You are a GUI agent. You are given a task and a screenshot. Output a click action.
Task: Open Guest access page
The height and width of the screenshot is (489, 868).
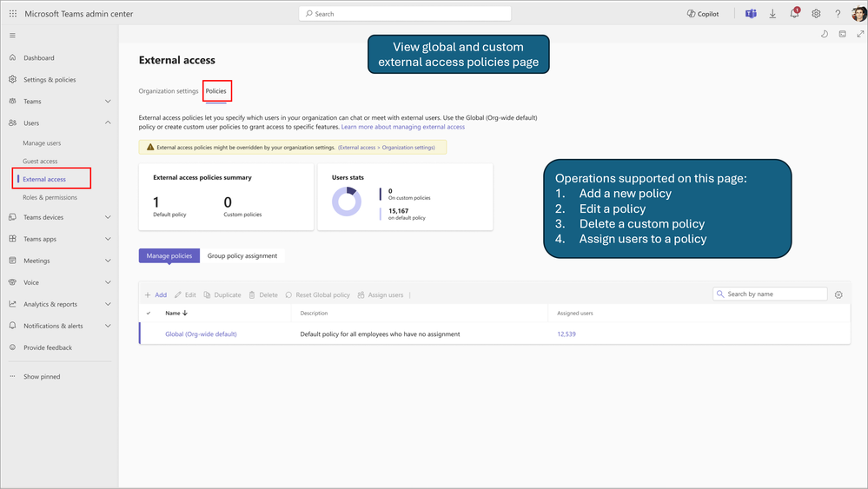tap(40, 161)
